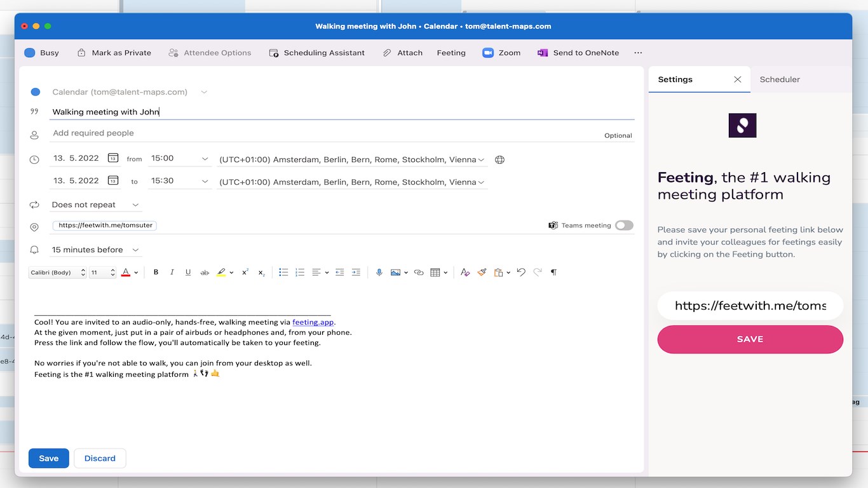Click the Attendee Options button
The height and width of the screenshot is (488, 868).
pos(210,53)
